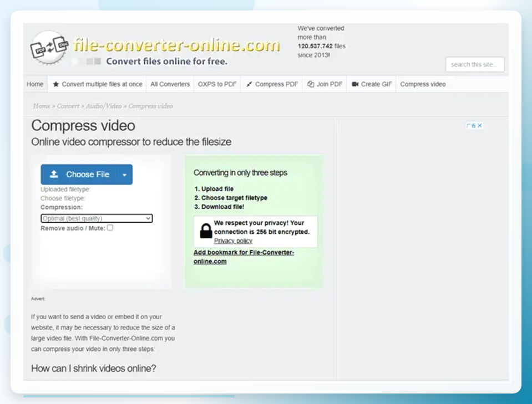Click the Compress PDF arrows icon
This screenshot has height=404, width=532.
[250, 84]
